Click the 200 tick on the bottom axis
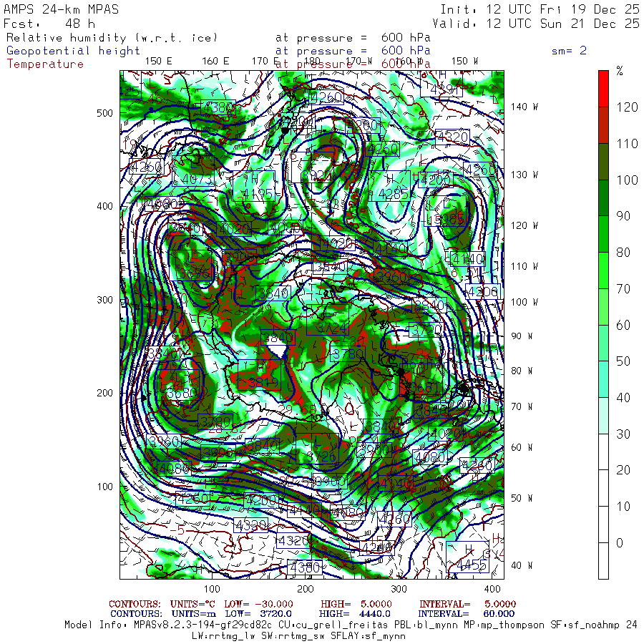The height and width of the screenshot is (644, 644). pyautogui.click(x=305, y=589)
